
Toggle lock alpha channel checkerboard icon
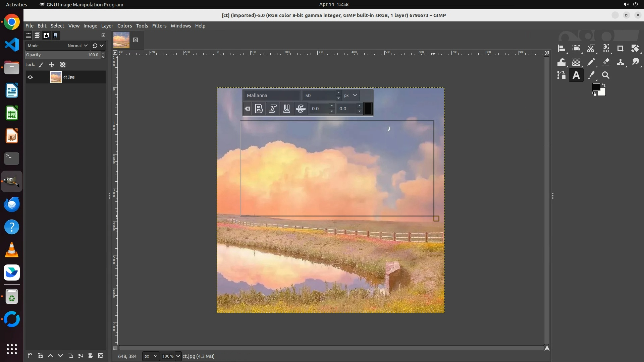[63, 65]
